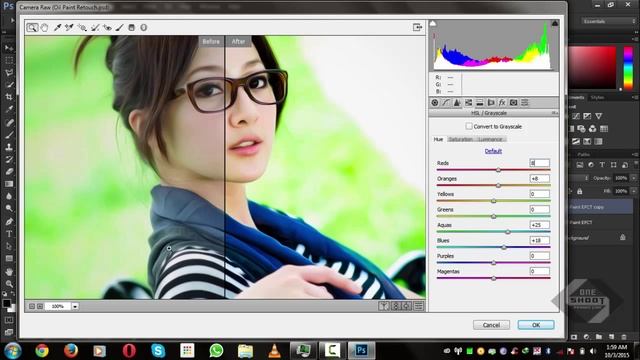The height and width of the screenshot is (360, 640).
Task: Open the Camera Calibration panel icon
Action: pos(513,102)
